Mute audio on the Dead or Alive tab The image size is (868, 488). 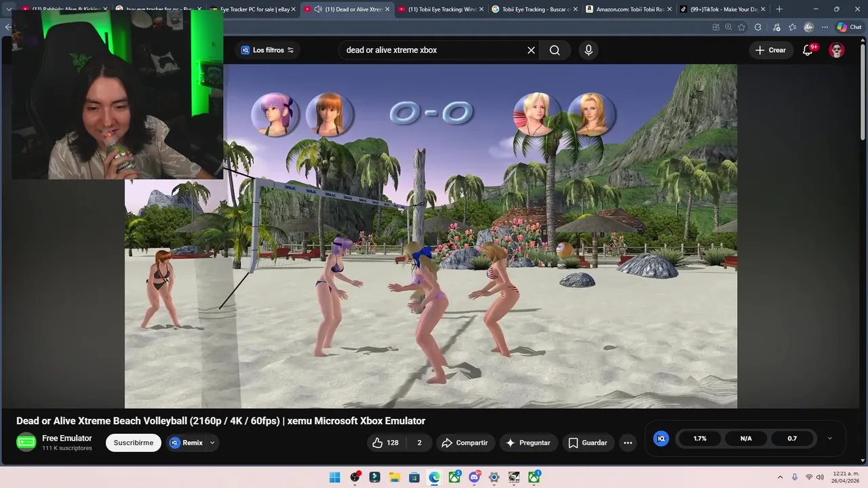(318, 9)
